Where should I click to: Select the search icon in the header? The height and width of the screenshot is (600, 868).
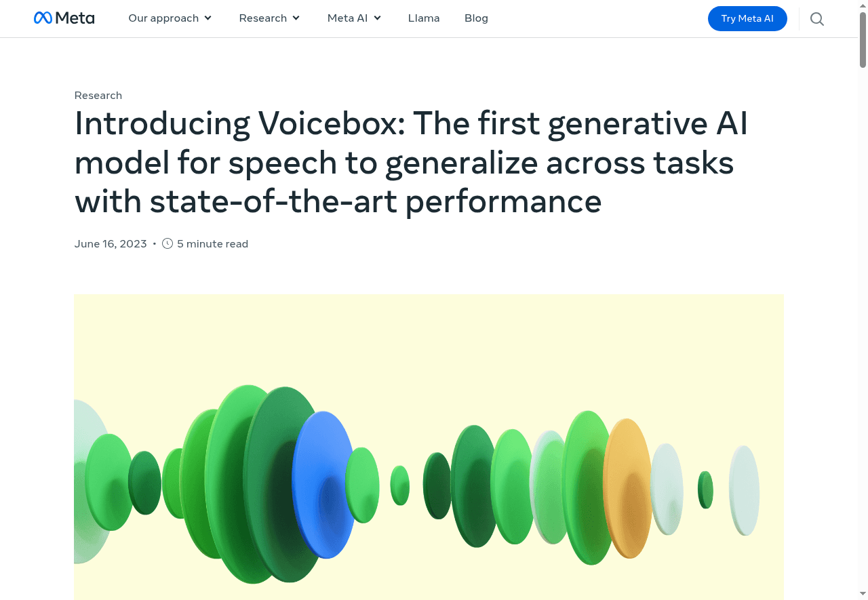[816, 18]
